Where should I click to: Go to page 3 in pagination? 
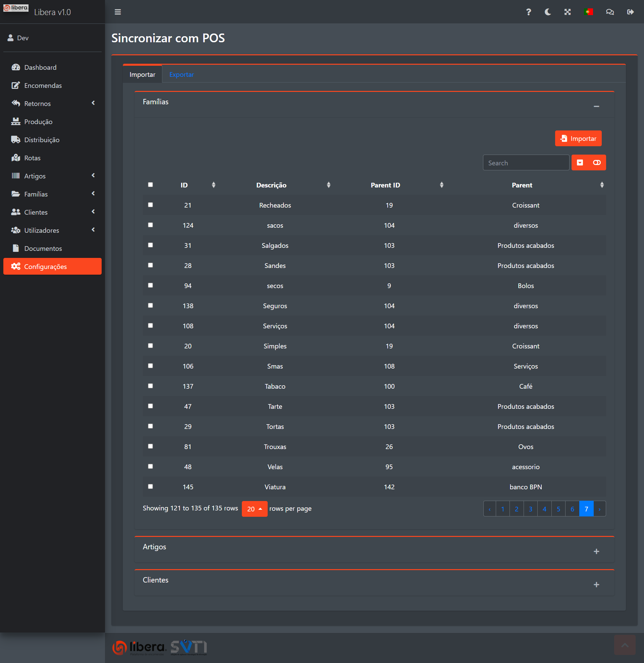(530, 509)
